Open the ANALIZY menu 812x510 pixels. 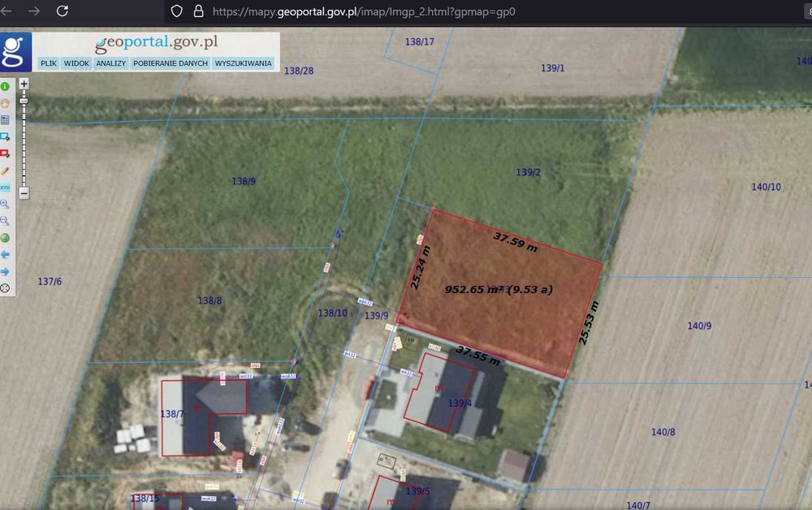(x=110, y=63)
